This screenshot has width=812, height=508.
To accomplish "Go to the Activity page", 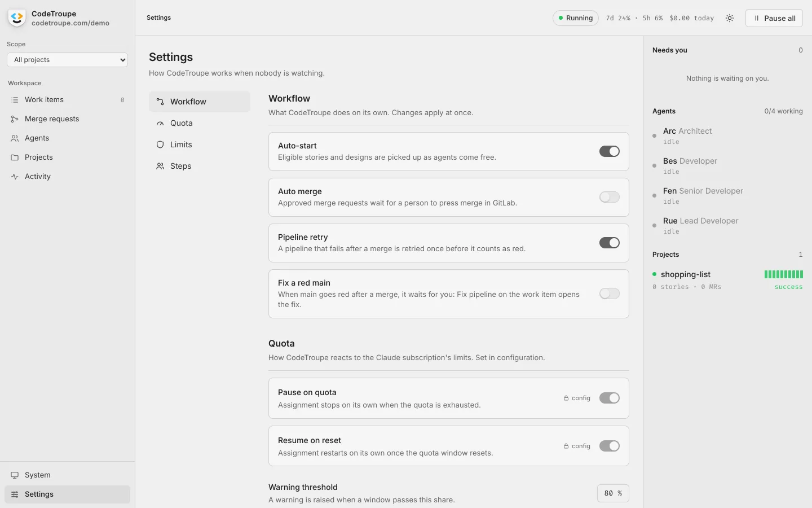I will (68, 177).
